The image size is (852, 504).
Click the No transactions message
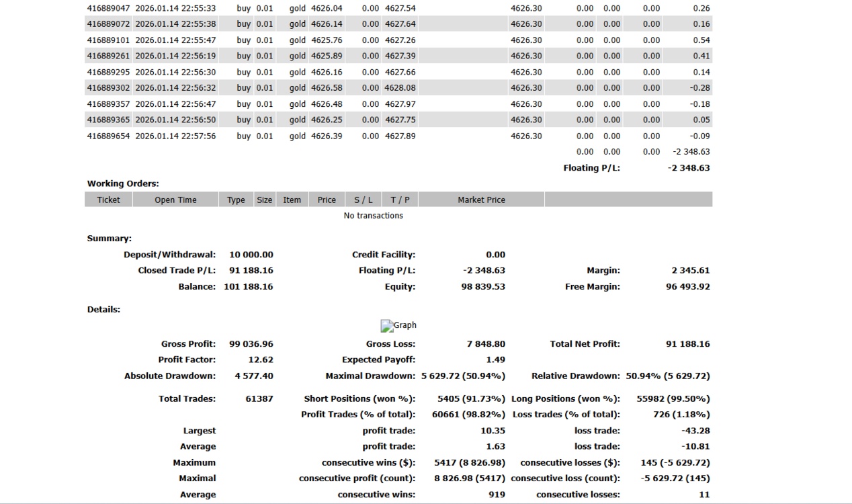click(374, 216)
